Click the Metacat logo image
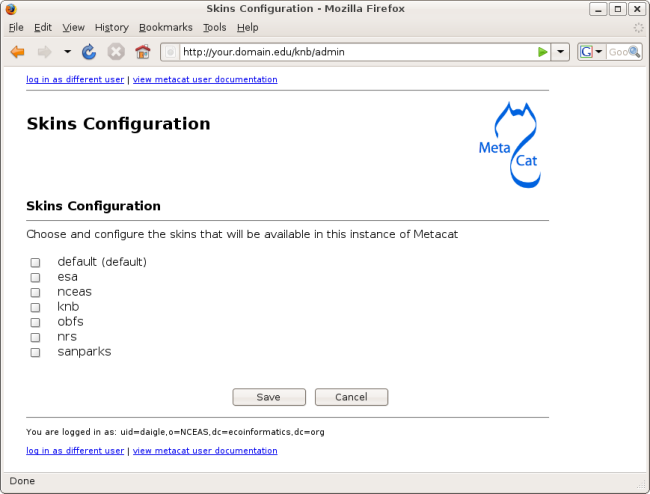Screen dimensions: 650x494 (510, 144)
